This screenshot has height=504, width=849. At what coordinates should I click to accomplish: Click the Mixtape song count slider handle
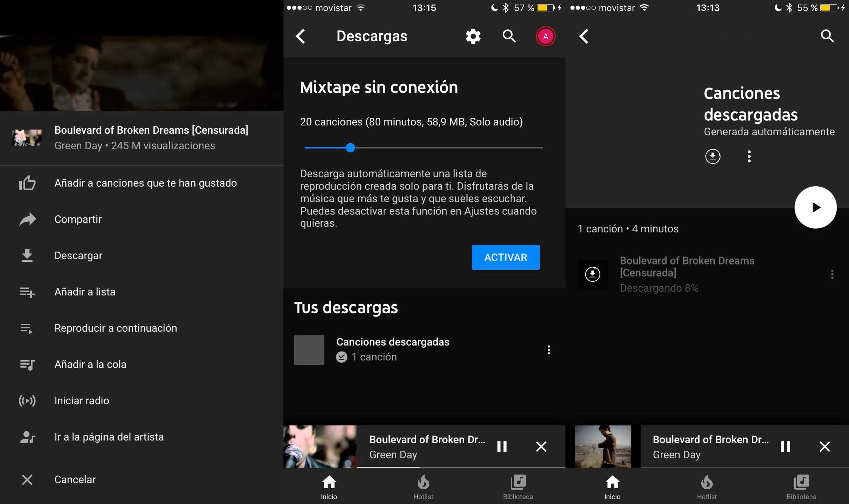(350, 148)
